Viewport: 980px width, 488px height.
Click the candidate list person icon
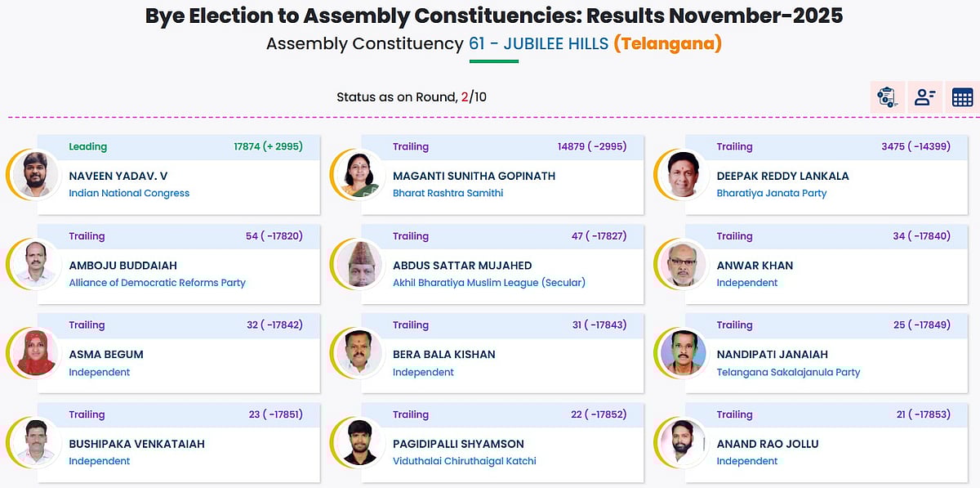(924, 97)
